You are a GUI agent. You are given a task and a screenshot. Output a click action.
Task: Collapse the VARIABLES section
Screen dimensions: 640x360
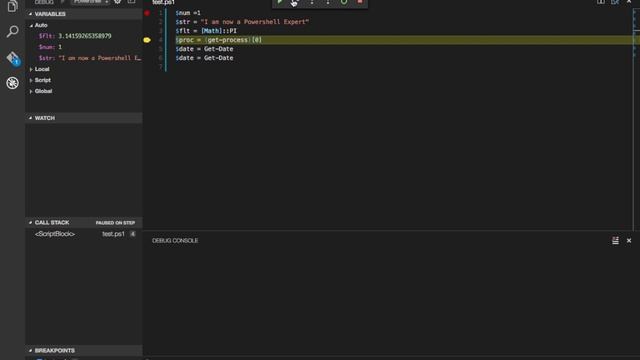tap(84, 14)
